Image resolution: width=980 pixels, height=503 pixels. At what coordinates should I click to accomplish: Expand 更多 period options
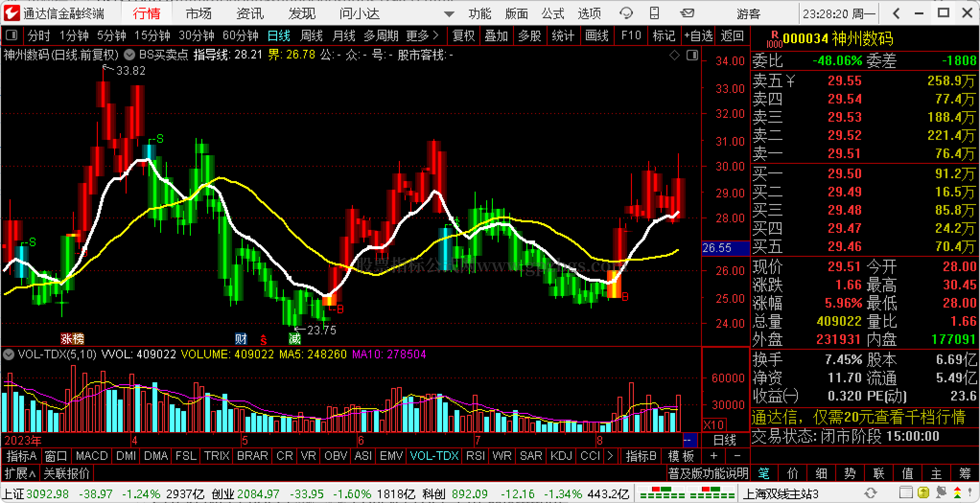pos(422,36)
